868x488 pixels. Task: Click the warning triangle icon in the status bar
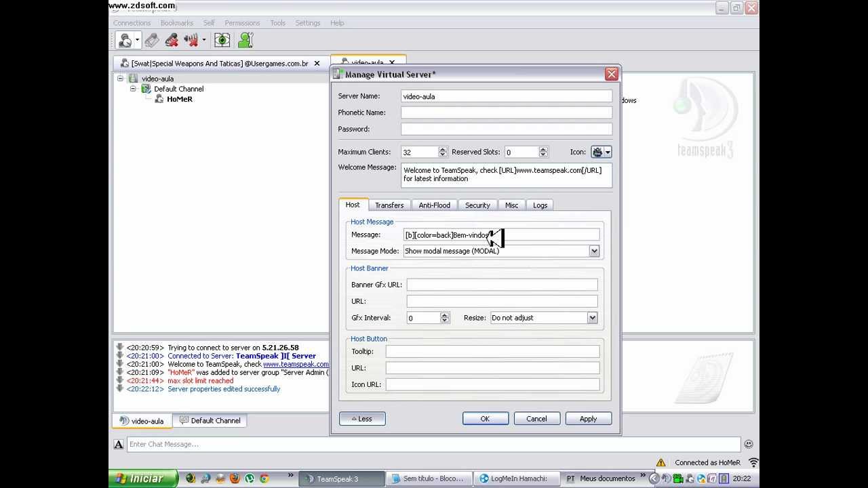coord(660,463)
